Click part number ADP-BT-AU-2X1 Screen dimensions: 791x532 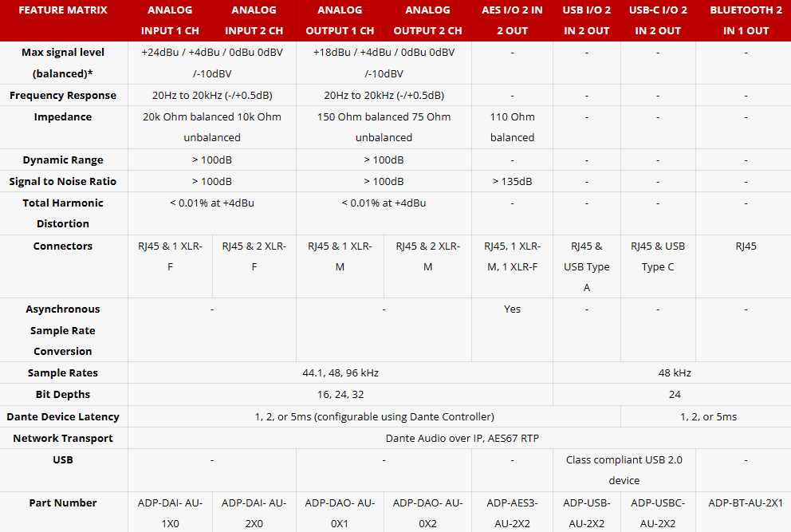[x=746, y=503]
